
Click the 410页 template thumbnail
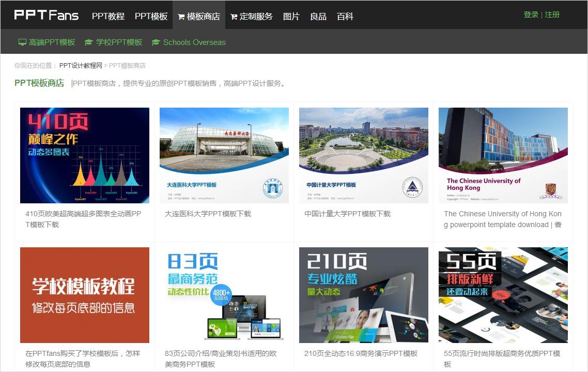coord(84,155)
